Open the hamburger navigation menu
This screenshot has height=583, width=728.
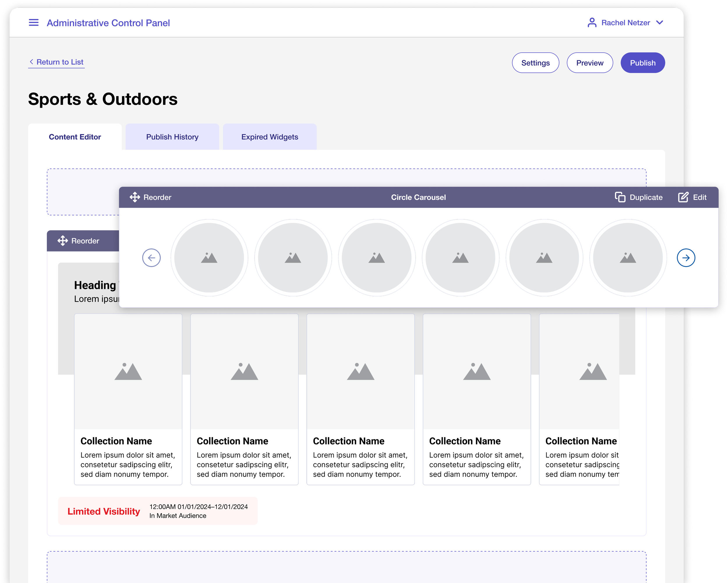33,23
